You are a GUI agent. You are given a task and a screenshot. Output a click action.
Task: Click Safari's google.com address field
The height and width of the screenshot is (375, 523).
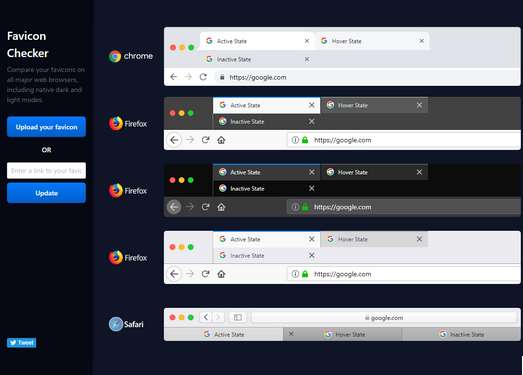point(384,317)
